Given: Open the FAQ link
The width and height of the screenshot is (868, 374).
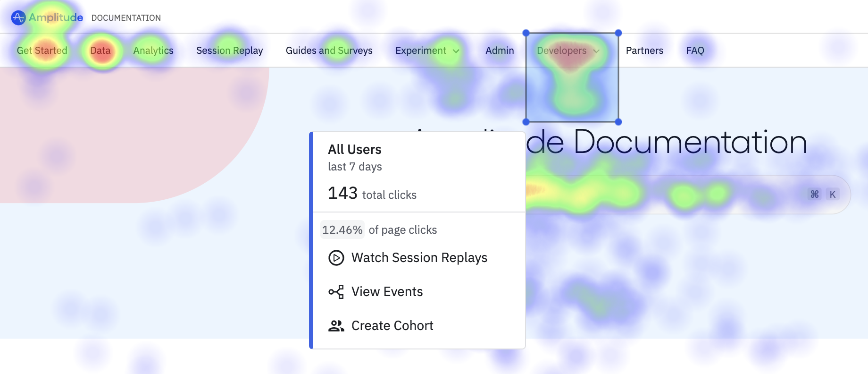Looking at the screenshot, I should click(695, 51).
